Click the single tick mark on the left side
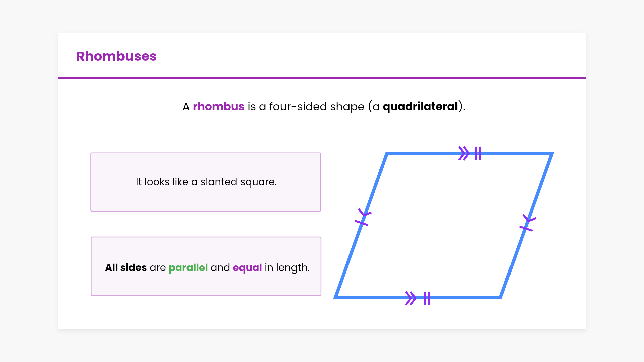The width and height of the screenshot is (644, 362). 361,223
